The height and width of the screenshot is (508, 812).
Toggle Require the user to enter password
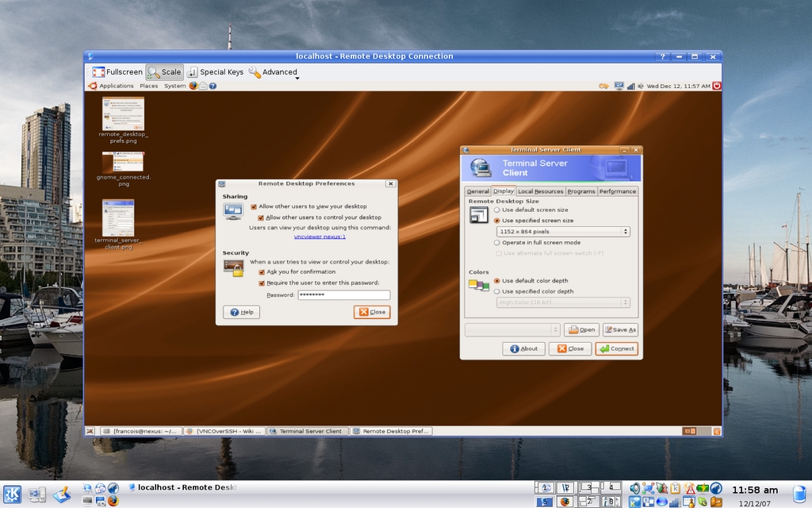tap(262, 283)
